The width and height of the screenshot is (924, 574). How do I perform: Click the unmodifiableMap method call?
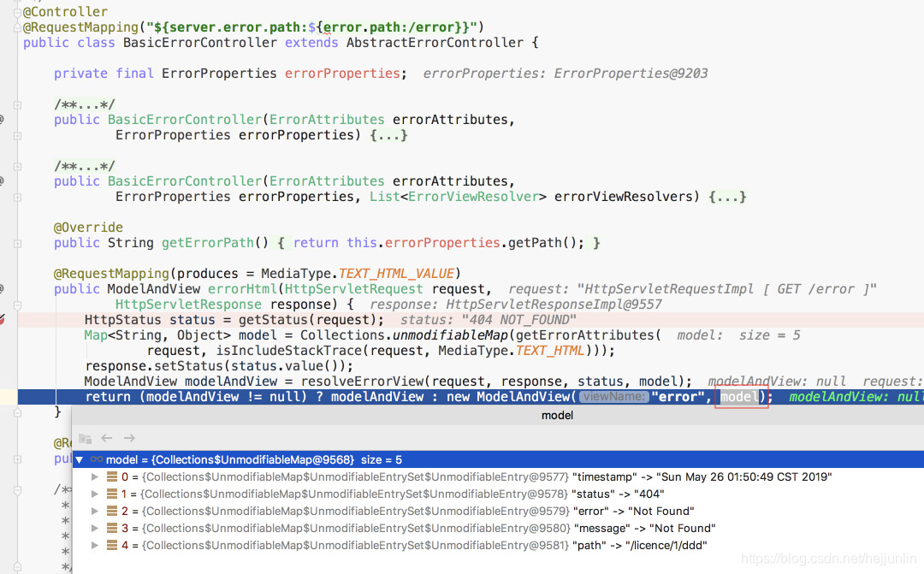(450, 335)
